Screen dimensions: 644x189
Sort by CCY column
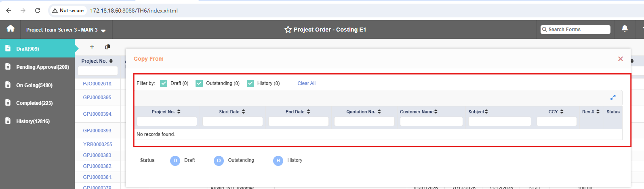click(562, 112)
